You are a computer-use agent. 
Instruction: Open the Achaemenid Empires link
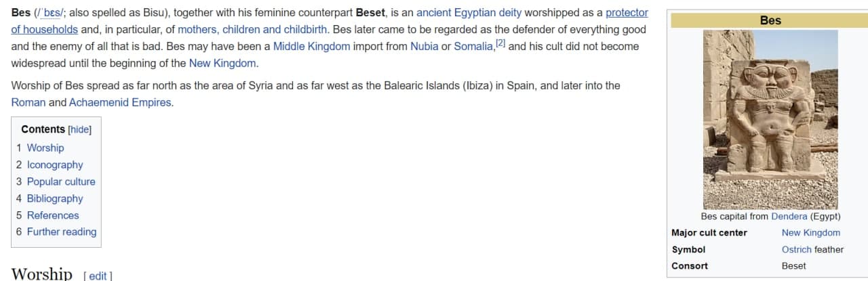[120, 103]
